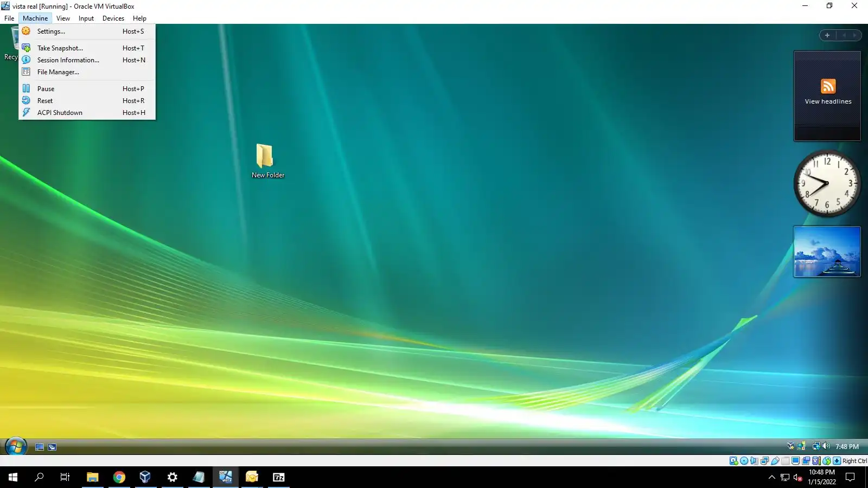Viewport: 868px width, 488px height.
Task: Click host clock showing 10:48 PM
Action: click(822, 477)
